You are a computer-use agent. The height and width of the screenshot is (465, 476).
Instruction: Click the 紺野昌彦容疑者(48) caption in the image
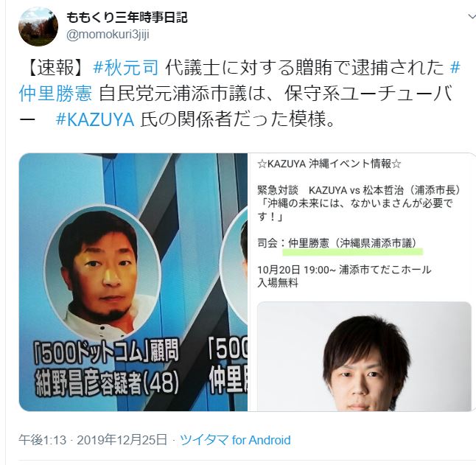tap(107, 383)
